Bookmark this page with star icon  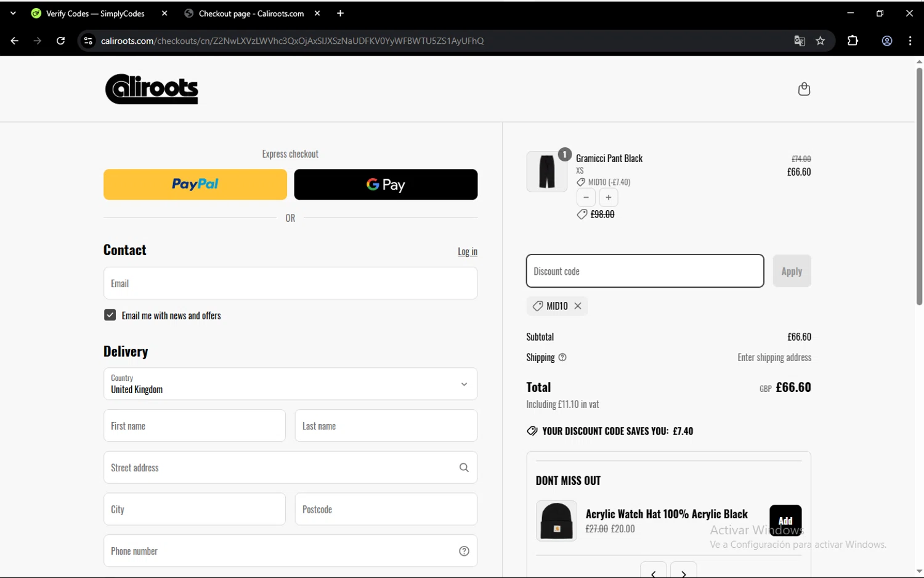tap(821, 41)
